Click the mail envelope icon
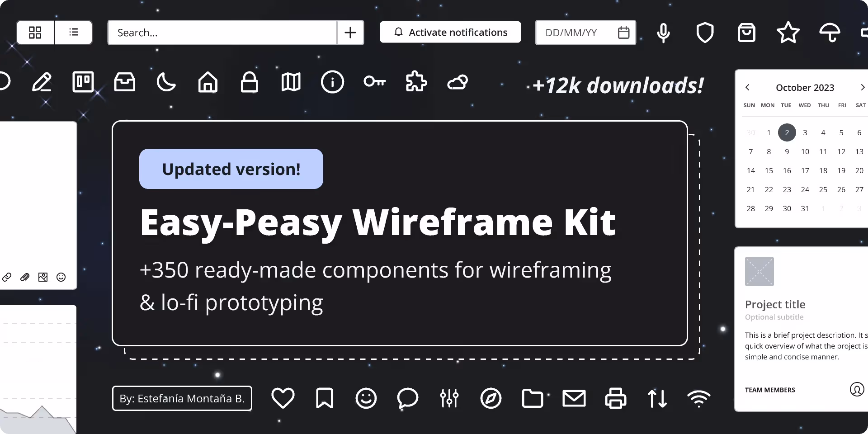The height and width of the screenshot is (434, 868). click(574, 398)
